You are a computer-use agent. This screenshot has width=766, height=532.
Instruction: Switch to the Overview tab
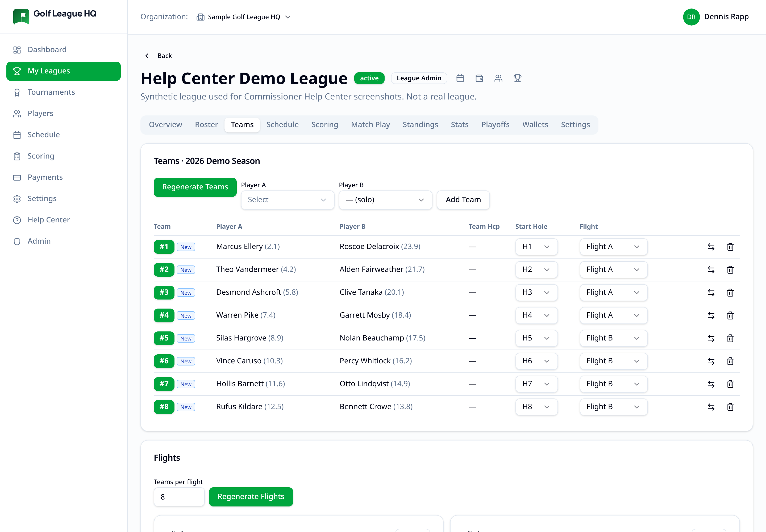coord(165,125)
